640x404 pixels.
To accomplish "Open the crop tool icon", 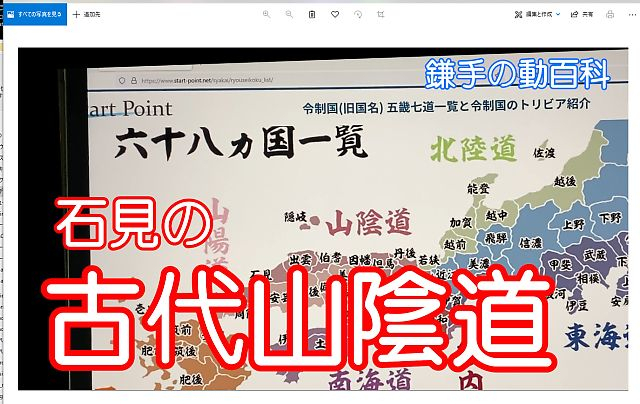I will click(x=381, y=14).
